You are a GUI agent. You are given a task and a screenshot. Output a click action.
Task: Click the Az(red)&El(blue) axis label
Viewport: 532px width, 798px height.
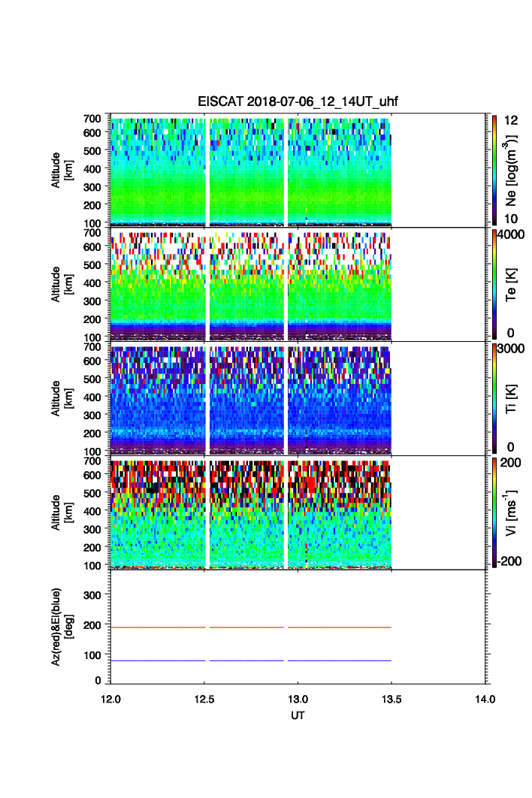(x=61, y=626)
